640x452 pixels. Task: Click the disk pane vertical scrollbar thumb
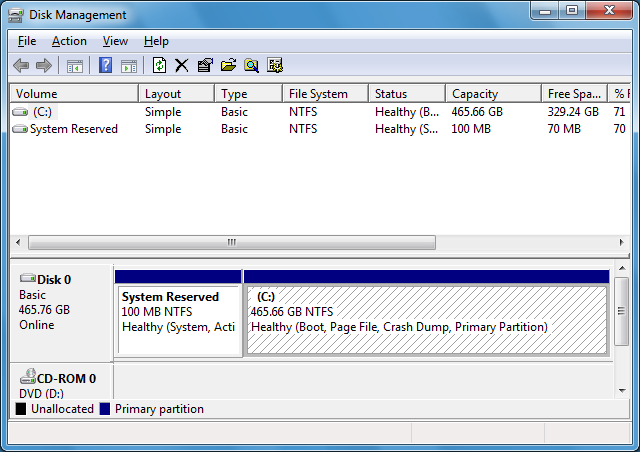(622, 312)
